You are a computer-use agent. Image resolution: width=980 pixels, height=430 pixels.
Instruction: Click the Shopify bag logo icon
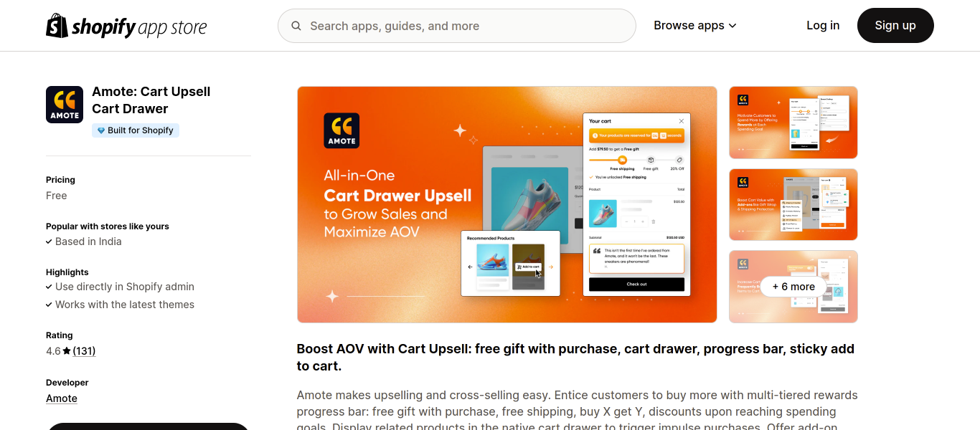pyautogui.click(x=57, y=26)
